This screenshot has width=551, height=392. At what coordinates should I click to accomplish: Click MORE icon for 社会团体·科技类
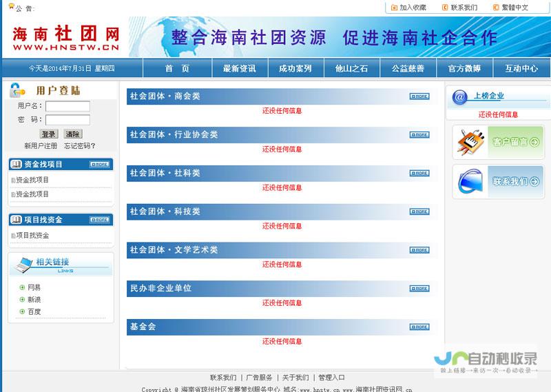pyautogui.click(x=419, y=212)
